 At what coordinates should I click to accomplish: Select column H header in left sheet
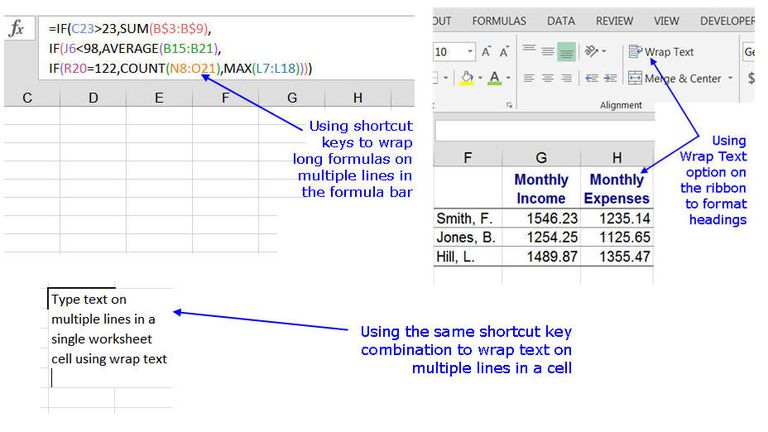[x=358, y=98]
